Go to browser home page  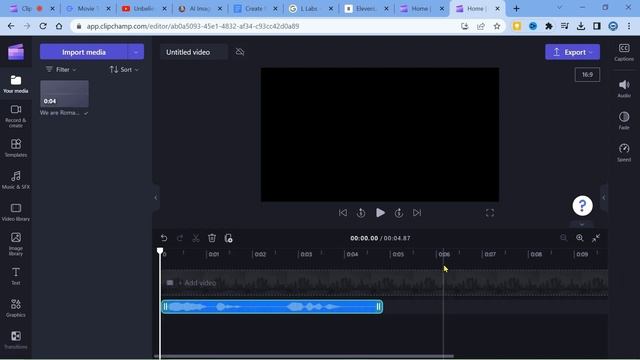(x=59, y=26)
